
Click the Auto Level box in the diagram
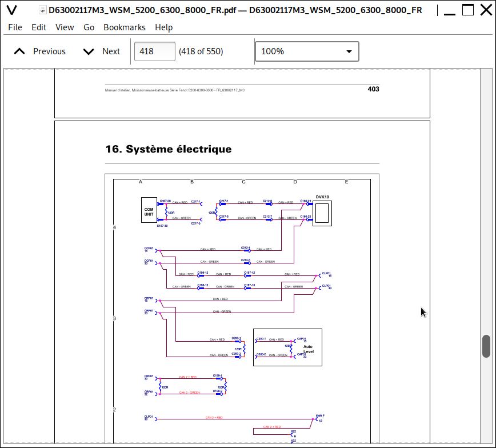[x=307, y=347]
